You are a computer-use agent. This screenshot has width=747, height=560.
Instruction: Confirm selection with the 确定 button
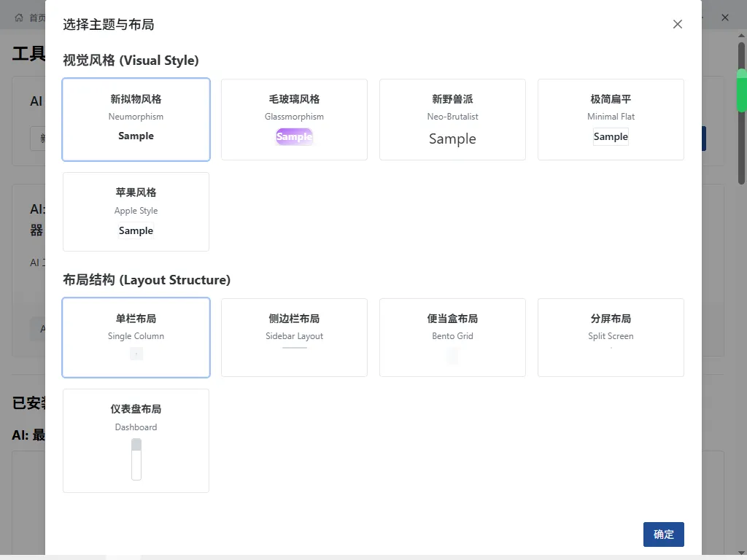tap(663, 534)
